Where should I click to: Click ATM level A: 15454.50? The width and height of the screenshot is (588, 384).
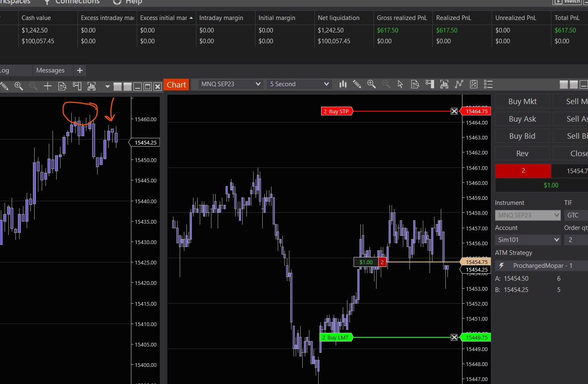click(x=512, y=279)
